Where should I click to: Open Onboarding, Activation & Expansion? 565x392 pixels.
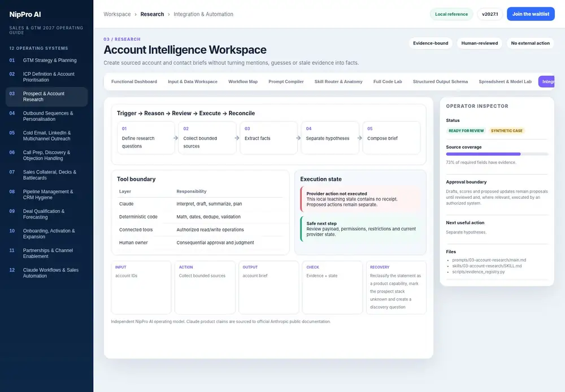click(x=46, y=233)
